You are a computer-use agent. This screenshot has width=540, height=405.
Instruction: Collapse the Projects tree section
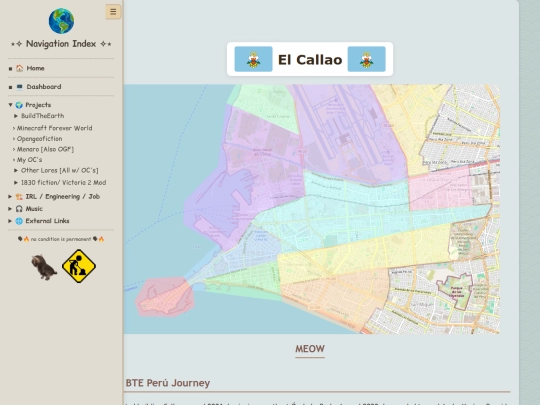[10, 105]
